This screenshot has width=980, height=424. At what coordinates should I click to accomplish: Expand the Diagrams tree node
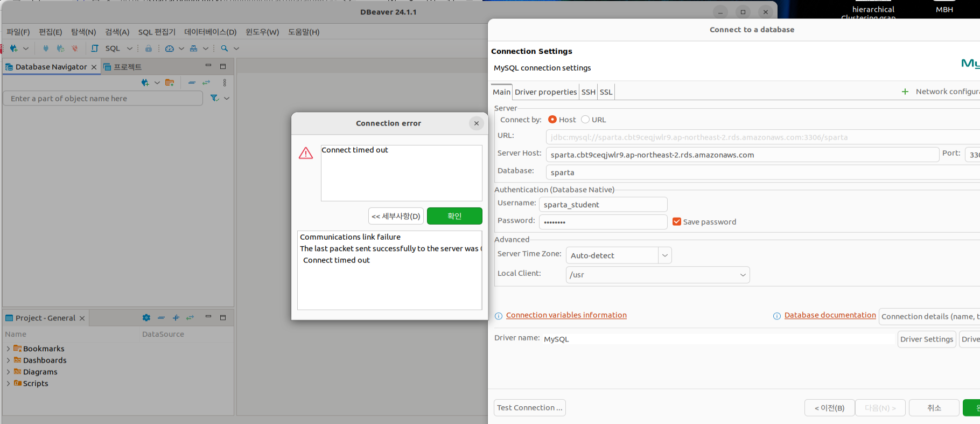[8, 372]
